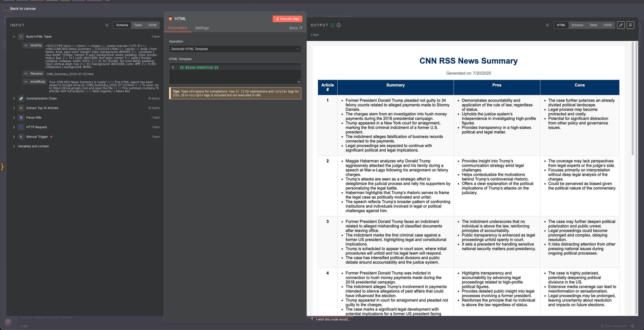Viewport: 644px width, 330px height.
Task: Click the output info circle icon
Action: tap(338, 25)
